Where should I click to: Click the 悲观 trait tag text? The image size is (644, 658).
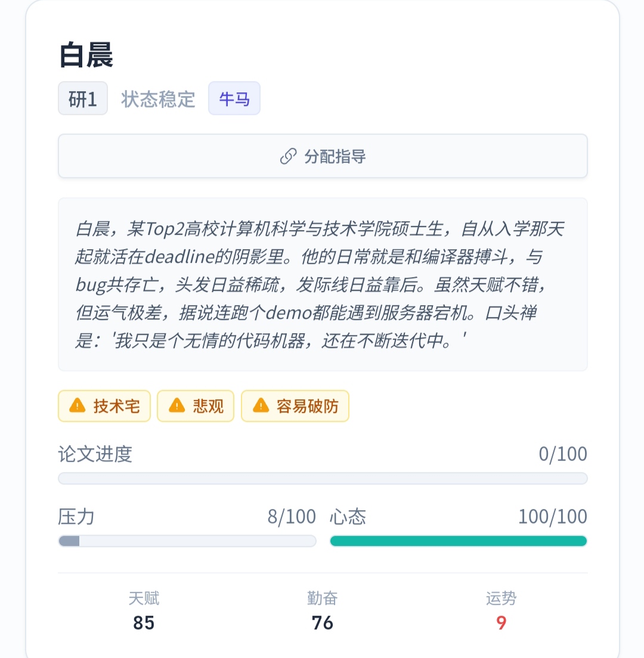coord(208,406)
